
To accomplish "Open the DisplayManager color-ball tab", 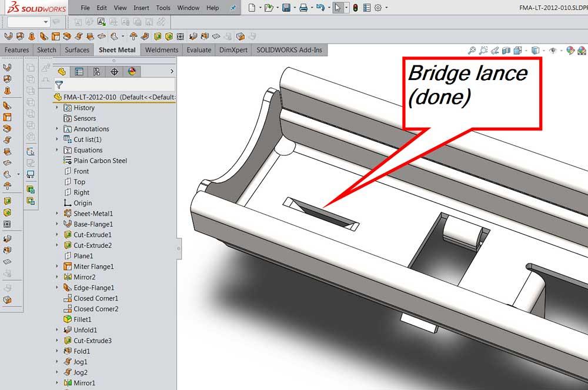I will tap(132, 72).
